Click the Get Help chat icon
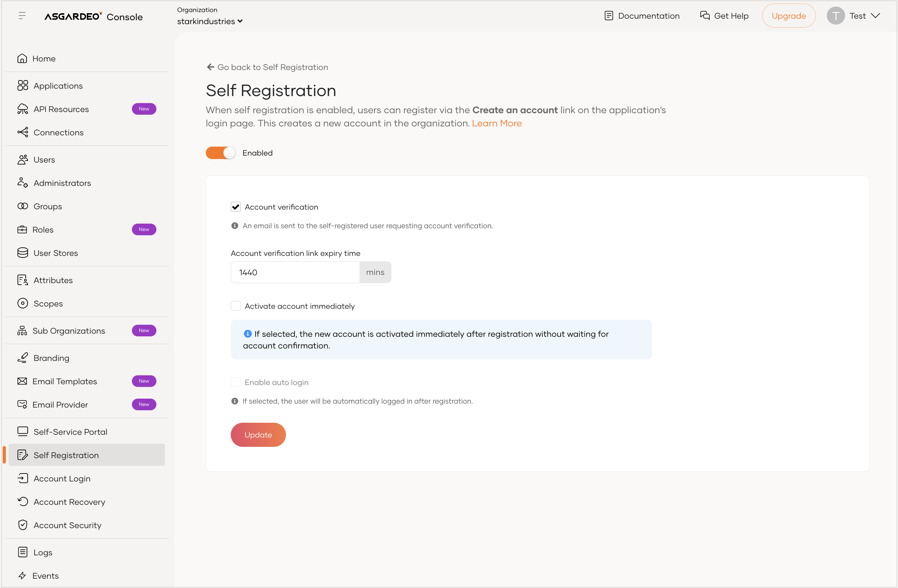Image resolution: width=898 pixels, height=588 pixels. tap(705, 16)
